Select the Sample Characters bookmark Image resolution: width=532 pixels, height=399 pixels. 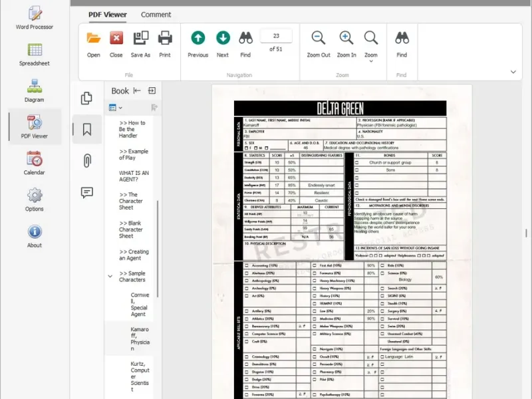point(132,277)
